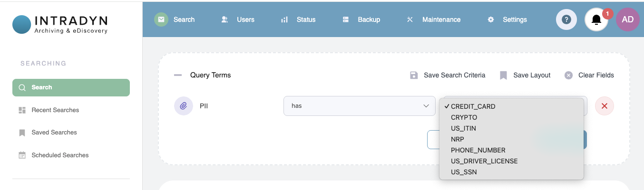Image resolution: width=644 pixels, height=190 pixels.
Task: Click the help question mark icon
Action: [566, 19]
